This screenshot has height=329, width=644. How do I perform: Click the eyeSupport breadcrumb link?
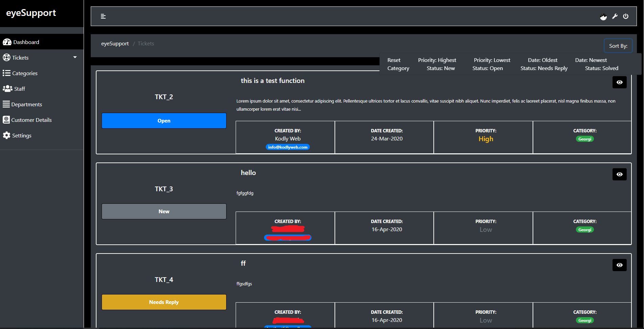tap(115, 43)
